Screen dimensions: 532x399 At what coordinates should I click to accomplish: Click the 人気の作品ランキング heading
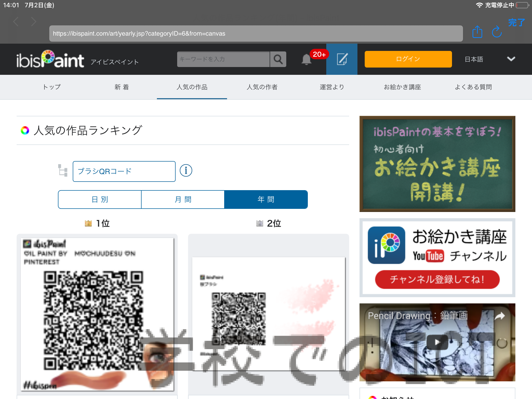tap(88, 130)
